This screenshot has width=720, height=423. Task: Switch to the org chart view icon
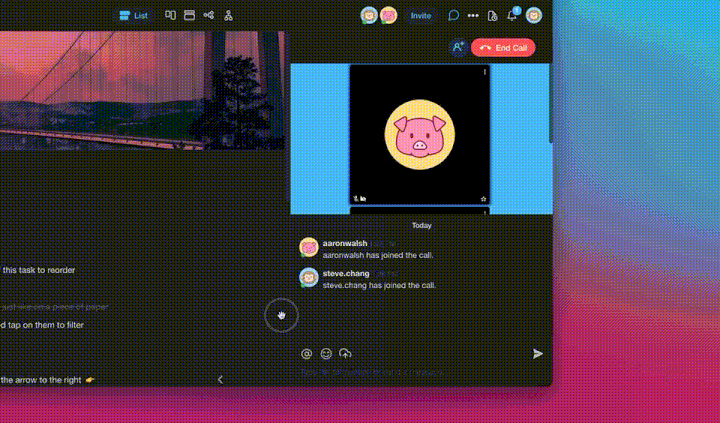pos(228,15)
